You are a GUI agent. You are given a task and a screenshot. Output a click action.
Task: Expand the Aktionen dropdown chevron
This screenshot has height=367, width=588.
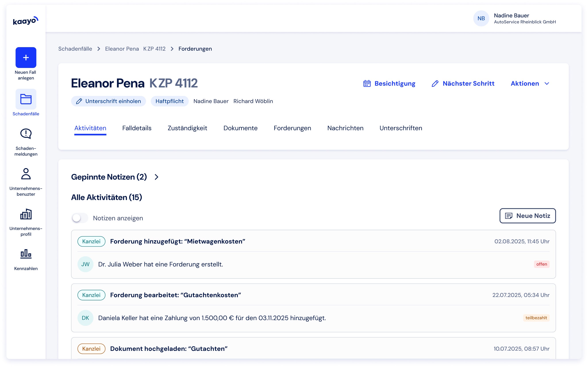click(547, 83)
